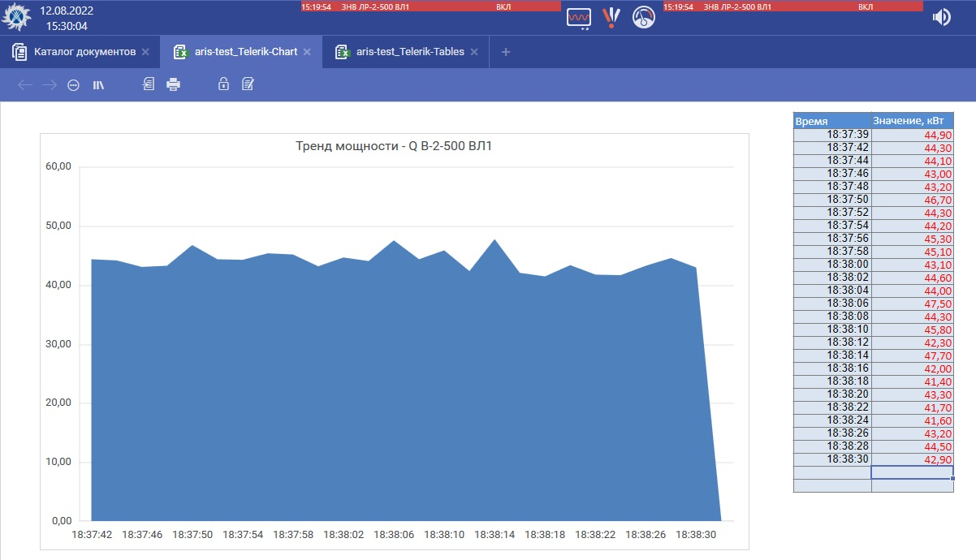Image resolution: width=976 pixels, height=560 pixels.
Task: Switch to aris-test_Telerik-Tables tab
Action: click(x=409, y=52)
